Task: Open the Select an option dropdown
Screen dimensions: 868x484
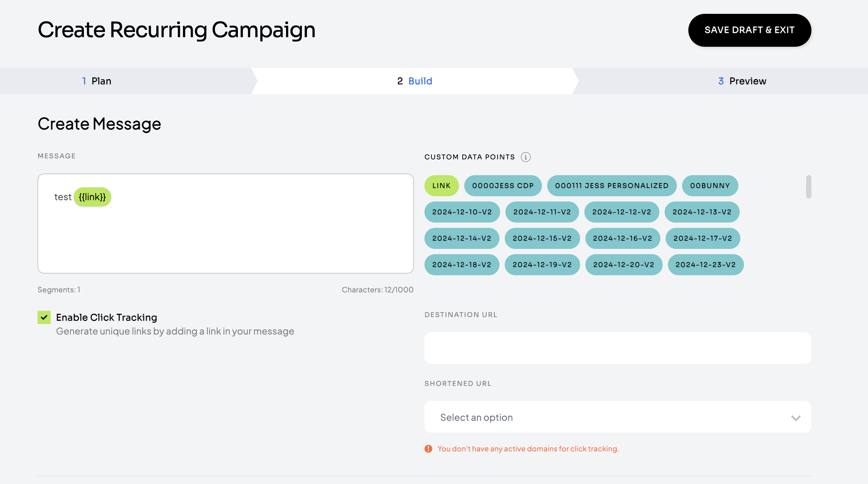Action: click(617, 417)
